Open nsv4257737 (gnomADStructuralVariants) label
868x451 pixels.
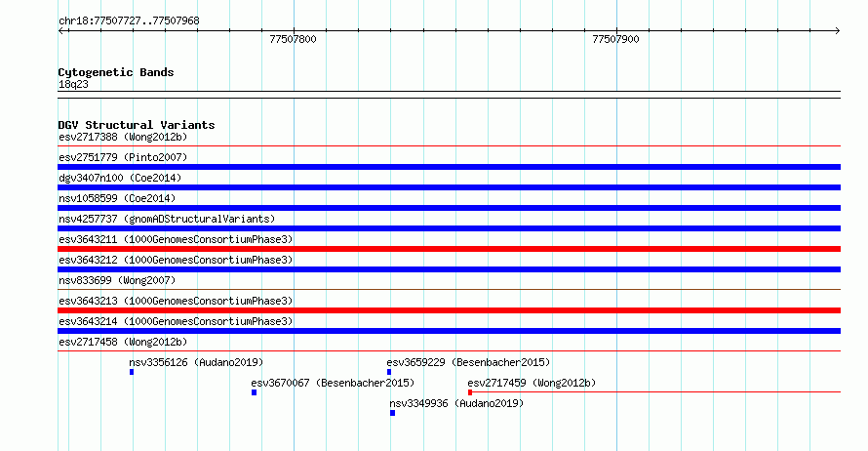[x=167, y=219]
